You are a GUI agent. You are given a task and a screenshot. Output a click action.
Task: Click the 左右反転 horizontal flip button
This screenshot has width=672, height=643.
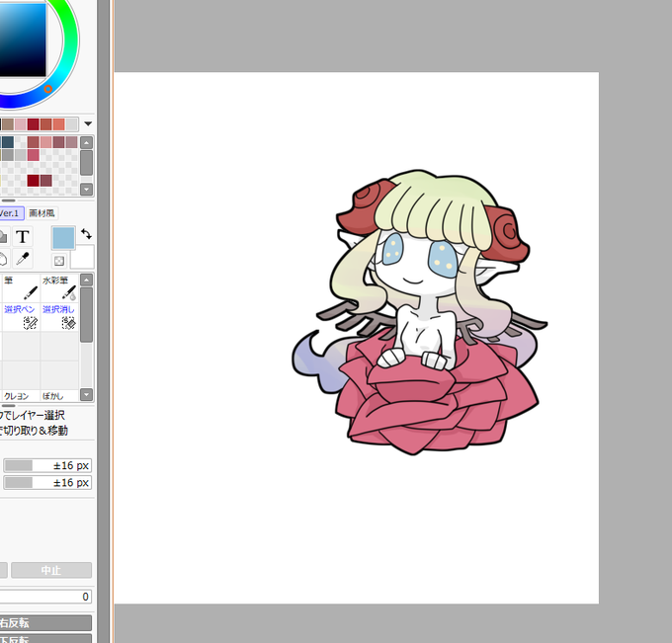(x=45, y=623)
